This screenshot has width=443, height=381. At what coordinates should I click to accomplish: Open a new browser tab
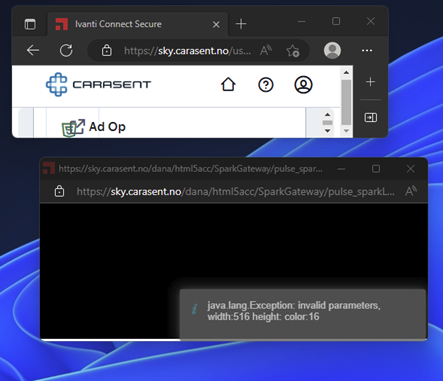click(x=241, y=24)
